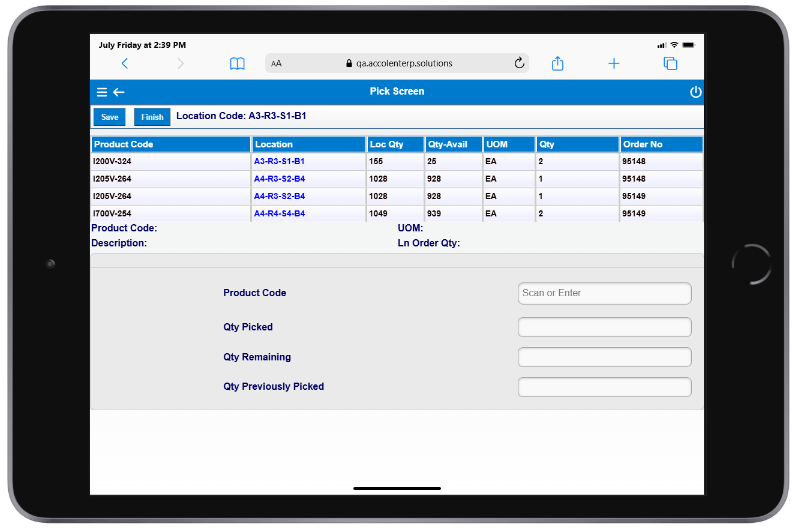Click the white back arrow in app header

[x=119, y=92]
